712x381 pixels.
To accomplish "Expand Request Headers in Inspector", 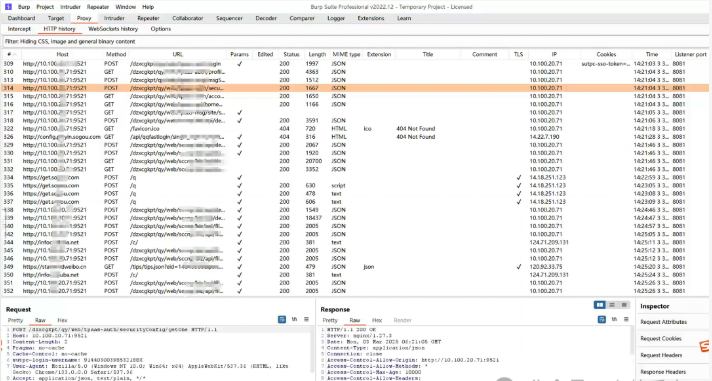I will (661, 355).
